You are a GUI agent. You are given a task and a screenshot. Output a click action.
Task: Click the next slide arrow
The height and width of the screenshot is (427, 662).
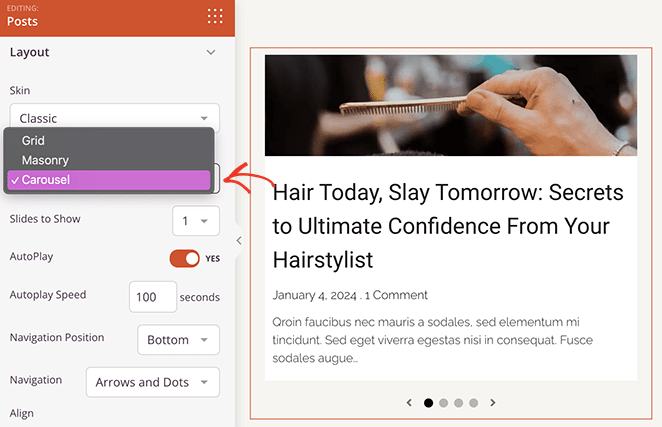coord(493,403)
